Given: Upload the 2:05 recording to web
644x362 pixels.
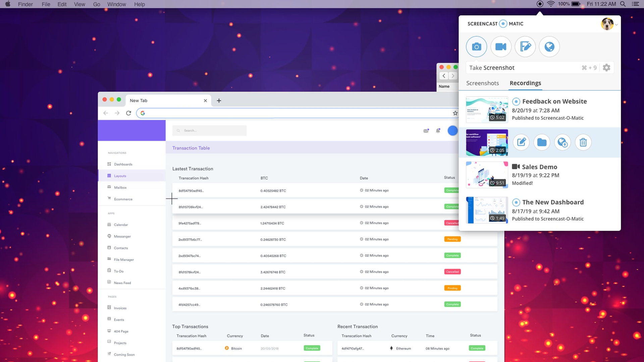Looking at the screenshot, I should pos(562,142).
